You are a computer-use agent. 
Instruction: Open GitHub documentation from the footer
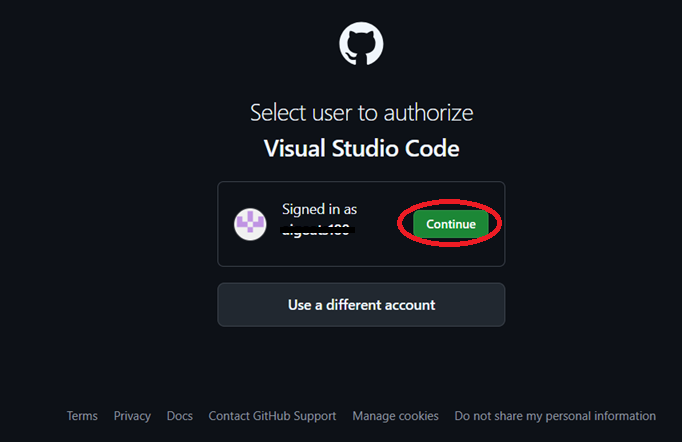pyautogui.click(x=180, y=416)
